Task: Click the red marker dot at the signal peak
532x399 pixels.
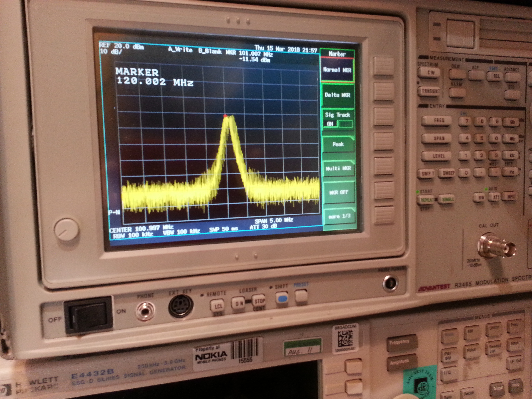Action: click(225, 116)
